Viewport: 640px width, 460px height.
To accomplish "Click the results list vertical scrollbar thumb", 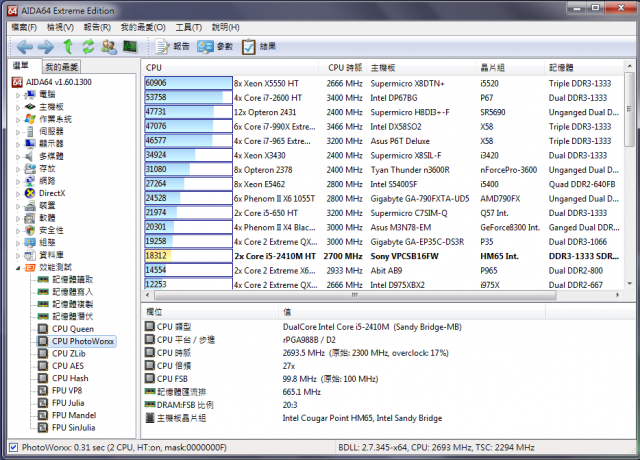I will click(x=629, y=110).
